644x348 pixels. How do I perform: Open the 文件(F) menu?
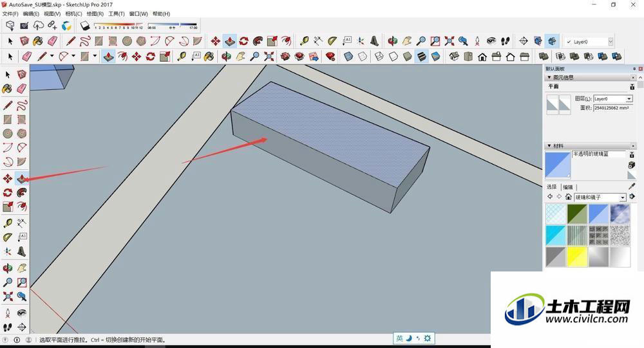(x=10, y=14)
